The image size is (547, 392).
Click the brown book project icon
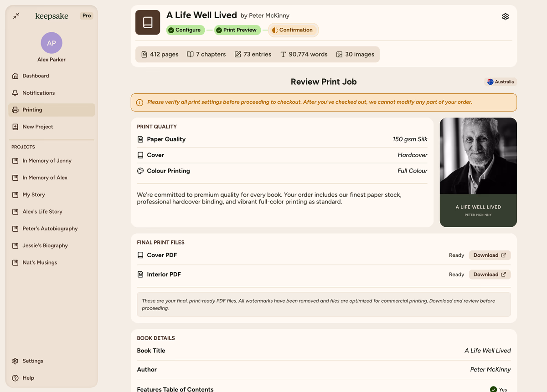coord(148,22)
